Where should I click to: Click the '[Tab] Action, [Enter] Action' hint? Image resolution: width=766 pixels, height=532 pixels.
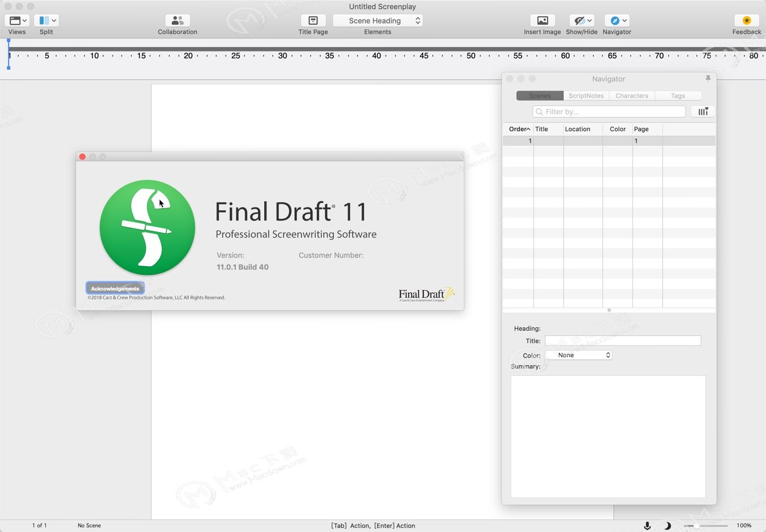tap(373, 526)
